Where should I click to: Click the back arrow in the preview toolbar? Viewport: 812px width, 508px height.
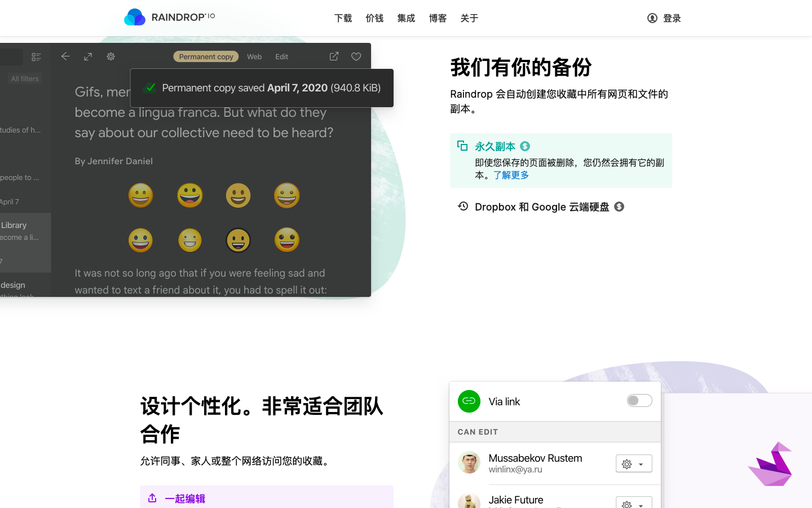[65, 56]
